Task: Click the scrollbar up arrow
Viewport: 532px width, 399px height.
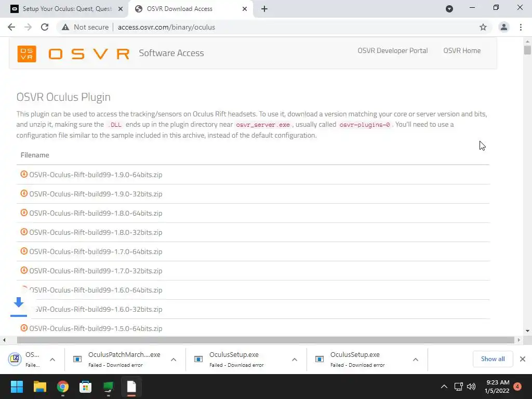Action: 527,42
